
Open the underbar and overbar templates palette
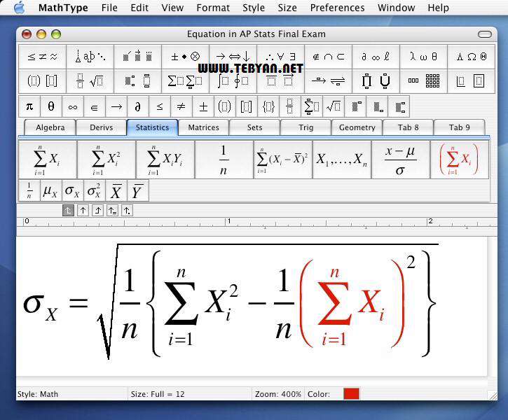280,81
